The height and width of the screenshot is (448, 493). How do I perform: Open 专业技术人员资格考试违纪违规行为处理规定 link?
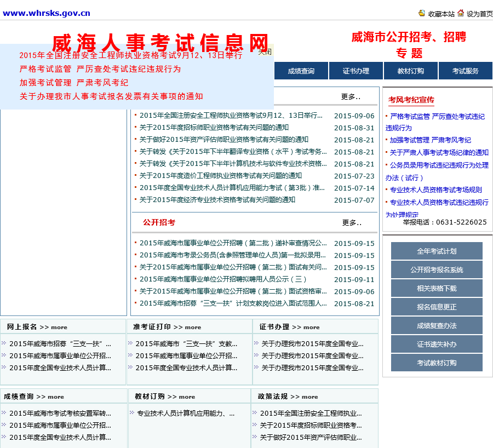pos(437,208)
